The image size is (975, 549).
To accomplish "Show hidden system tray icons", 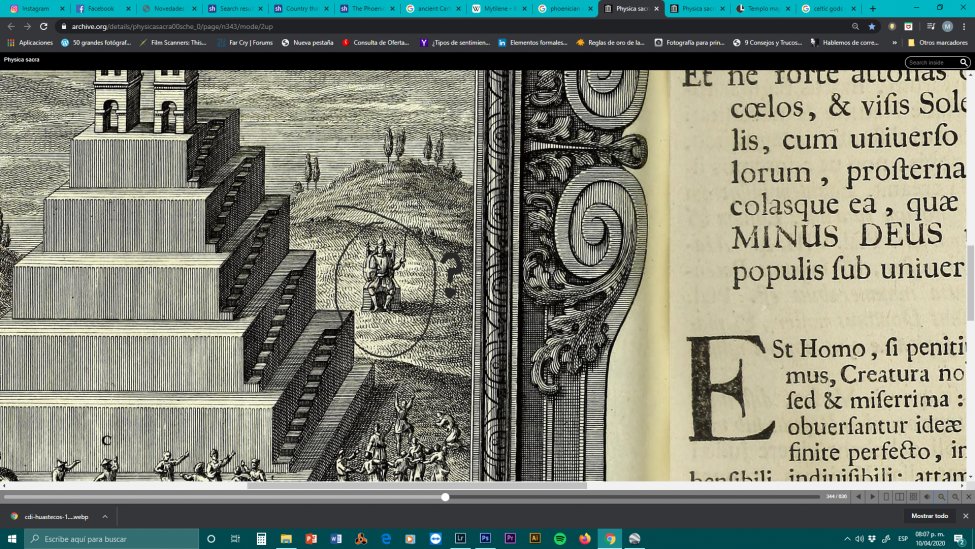I will coord(847,539).
